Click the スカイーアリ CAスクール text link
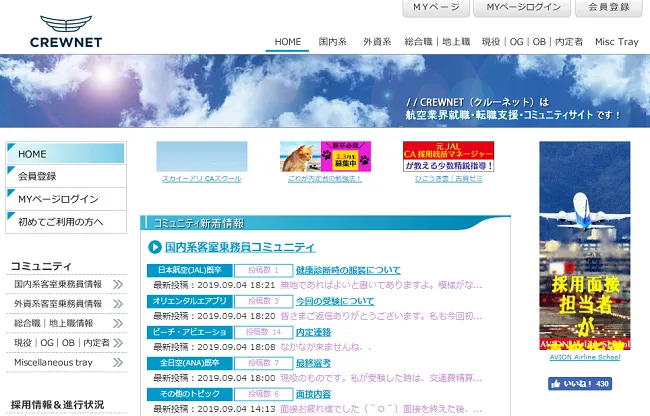 point(202,179)
